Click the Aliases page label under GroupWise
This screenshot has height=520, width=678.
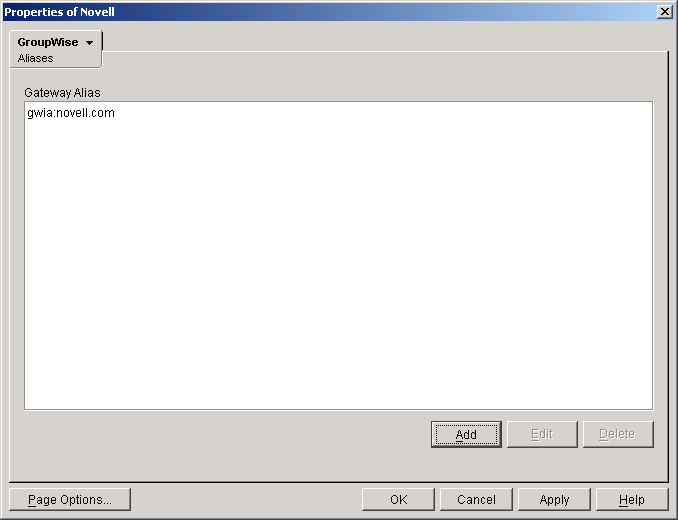(35, 58)
